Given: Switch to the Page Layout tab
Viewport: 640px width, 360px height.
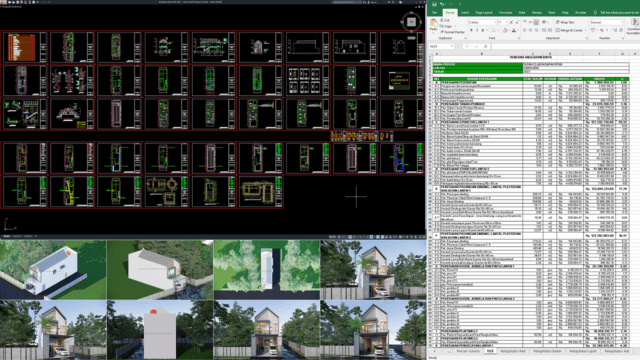Looking at the screenshot, I should [x=484, y=13].
